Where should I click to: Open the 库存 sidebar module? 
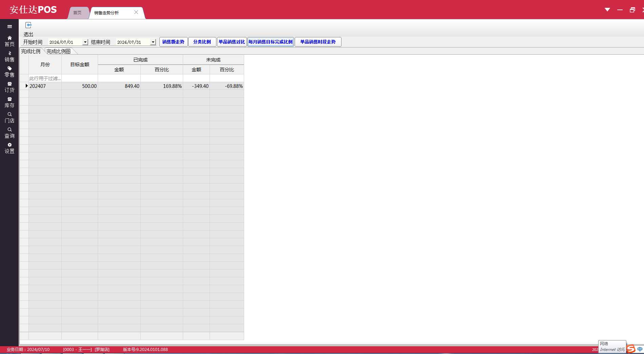(x=9, y=103)
